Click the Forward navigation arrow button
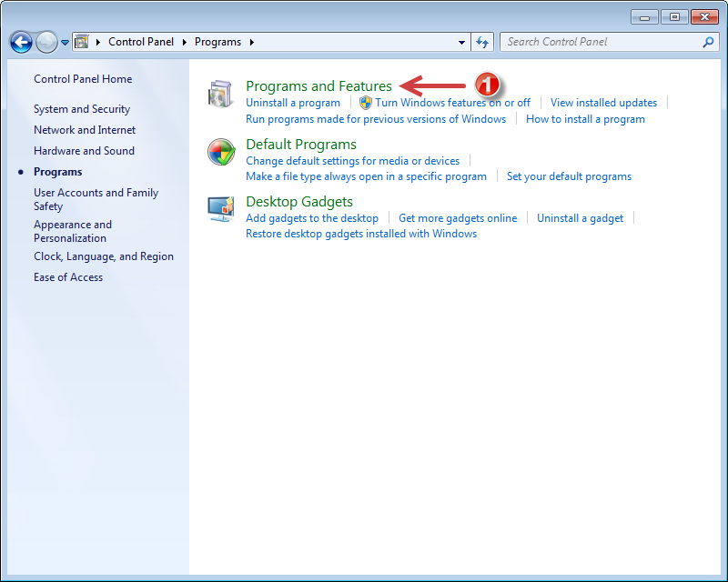728x582 pixels. coord(46,42)
